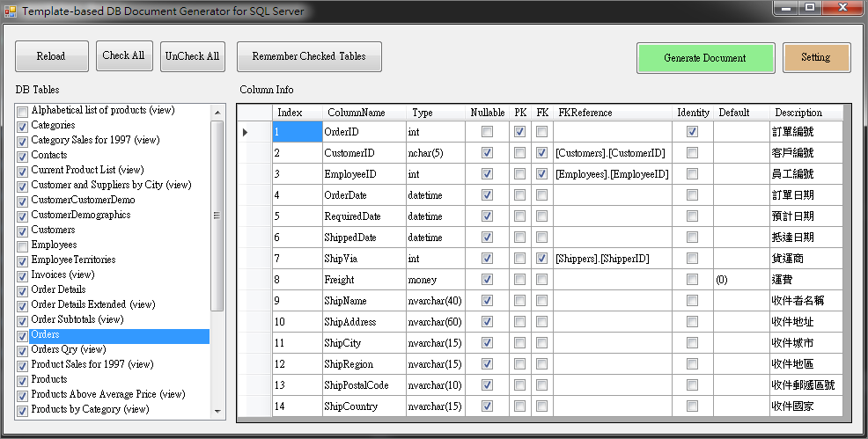
Task: Click the row selector arrow for OrderID
Action: pos(246,132)
